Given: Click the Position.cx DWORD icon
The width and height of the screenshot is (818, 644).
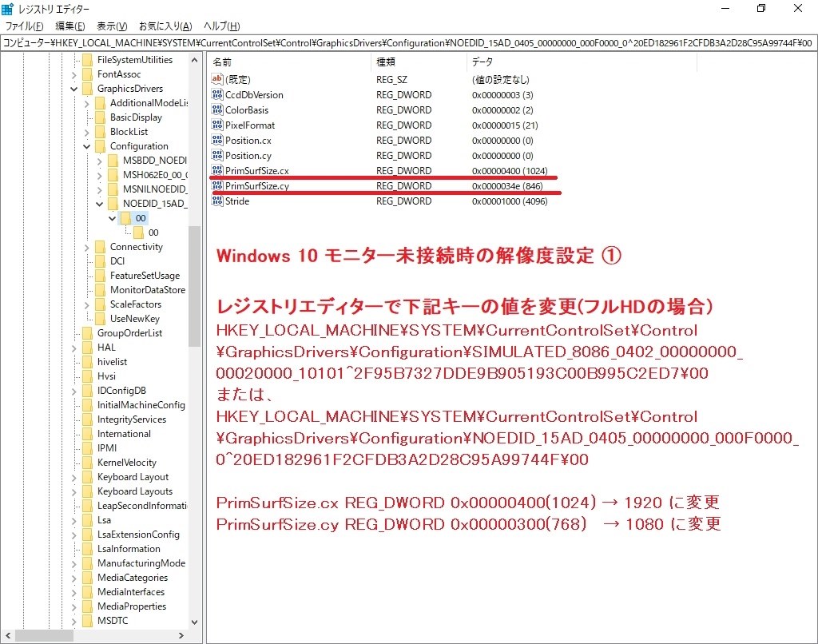Looking at the screenshot, I should [x=217, y=140].
